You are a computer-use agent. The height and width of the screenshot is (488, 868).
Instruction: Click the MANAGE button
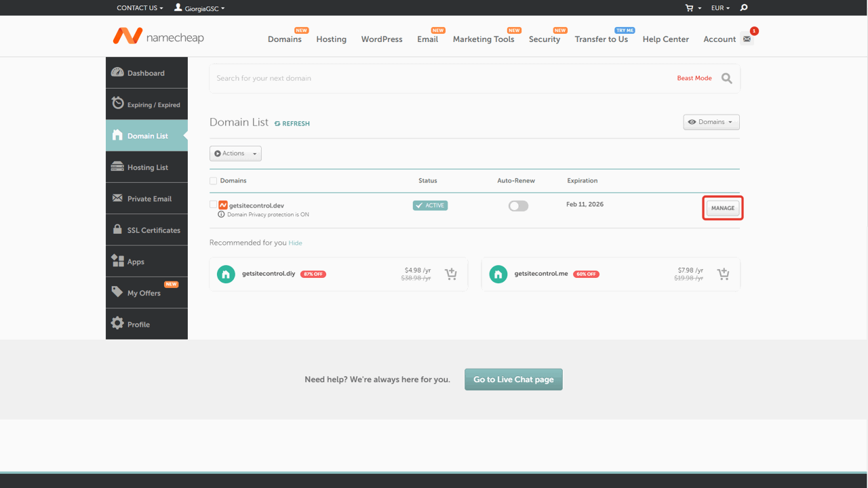click(723, 208)
